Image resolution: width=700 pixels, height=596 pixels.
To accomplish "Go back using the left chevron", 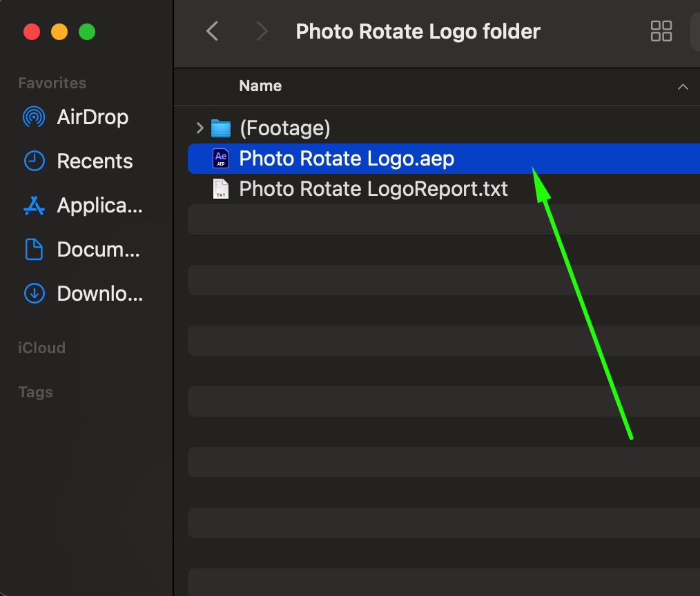I will [x=213, y=31].
